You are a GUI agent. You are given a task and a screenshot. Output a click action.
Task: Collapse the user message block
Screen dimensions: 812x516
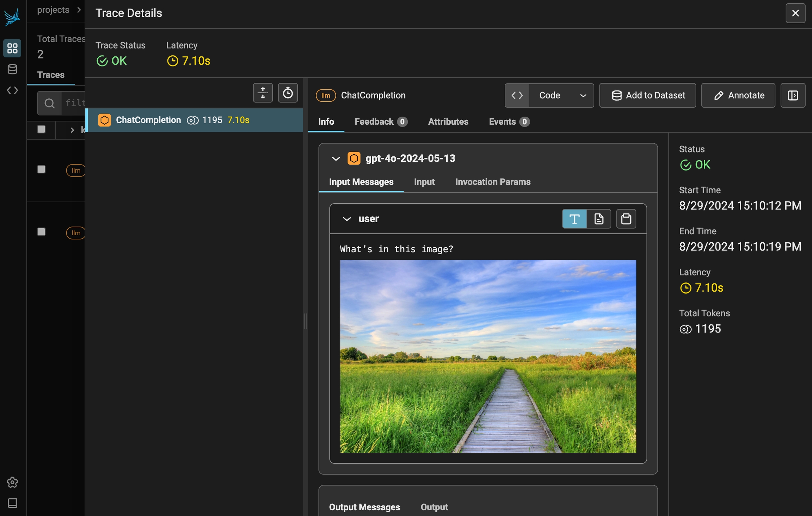tap(347, 219)
